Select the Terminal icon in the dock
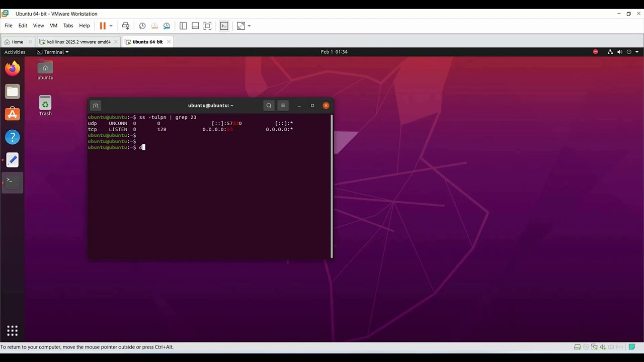Screen dimensions: 644x362 tap(13, 182)
